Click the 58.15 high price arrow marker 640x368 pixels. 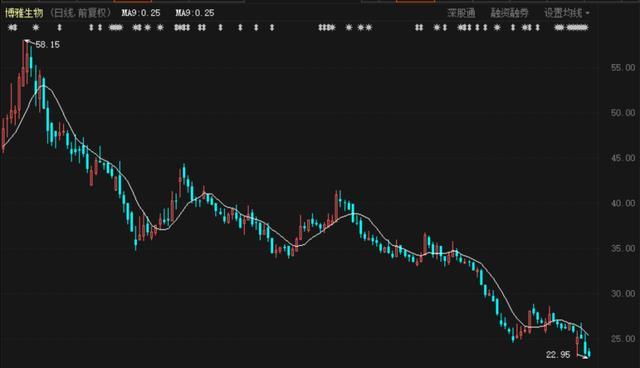[27, 41]
